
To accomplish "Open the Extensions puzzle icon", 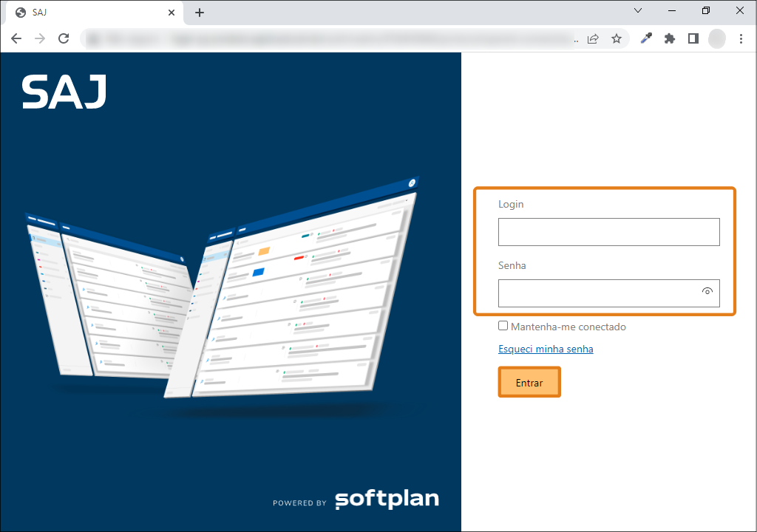I will pyautogui.click(x=670, y=39).
